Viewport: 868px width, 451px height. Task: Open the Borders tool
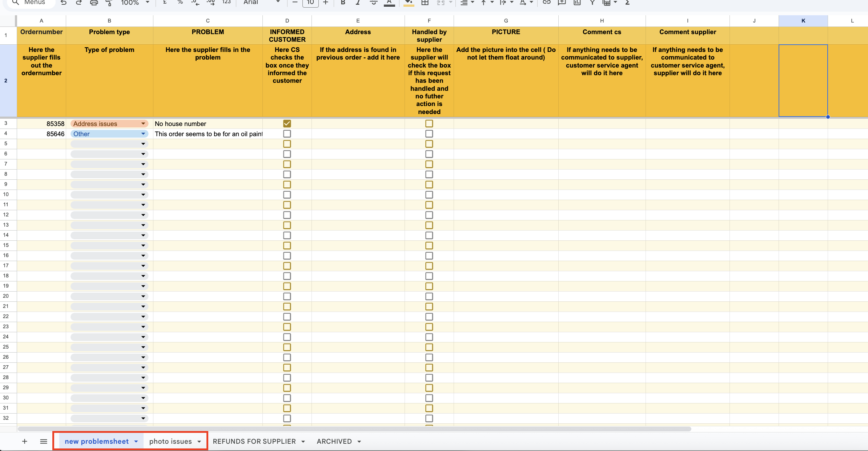pyautogui.click(x=425, y=3)
